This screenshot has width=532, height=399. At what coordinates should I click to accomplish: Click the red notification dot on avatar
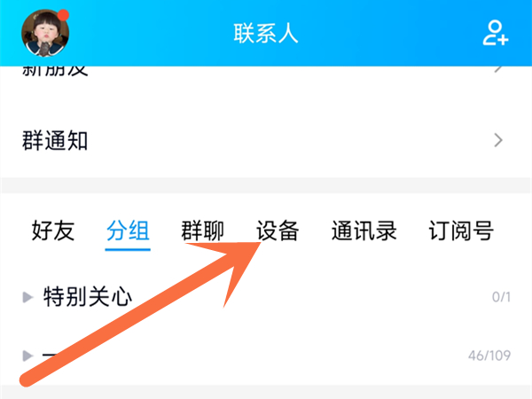click(x=63, y=15)
